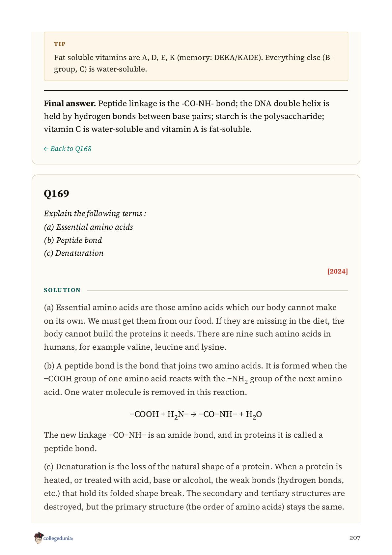Image resolution: width=392 pixels, height=555 pixels.
Task: Click the Q169 question heading
Action: (x=56, y=193)
